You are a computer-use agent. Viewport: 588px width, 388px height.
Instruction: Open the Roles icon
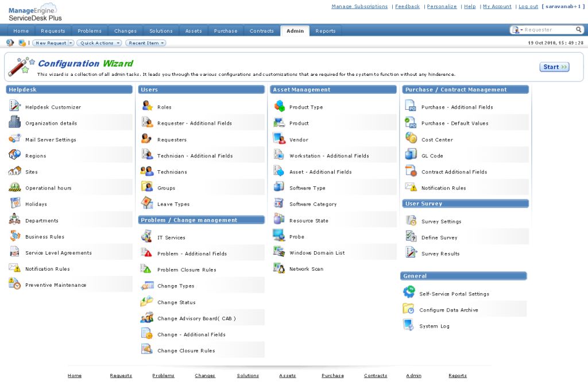[x=147, y=105]
